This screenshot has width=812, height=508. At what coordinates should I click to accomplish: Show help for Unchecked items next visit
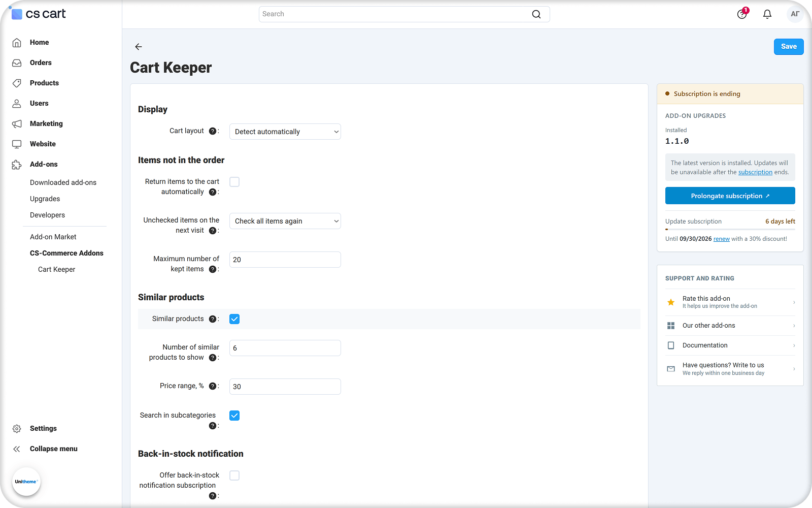[213, 231]
